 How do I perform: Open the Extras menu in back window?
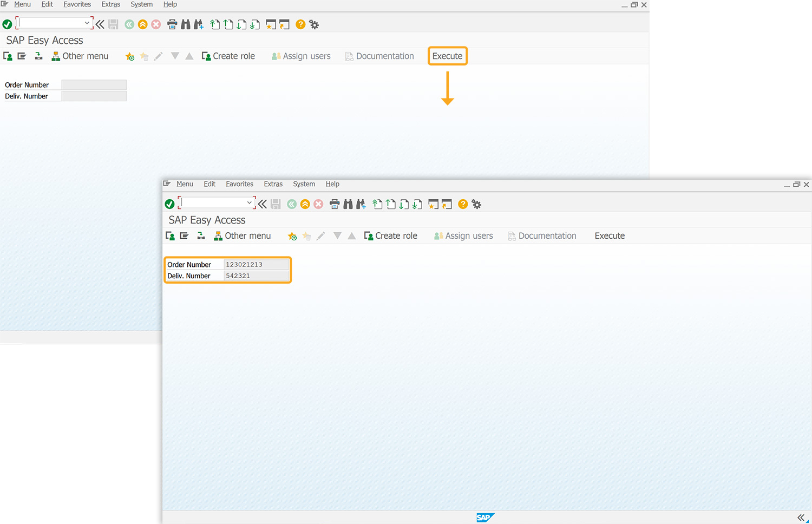click(111, 4)
